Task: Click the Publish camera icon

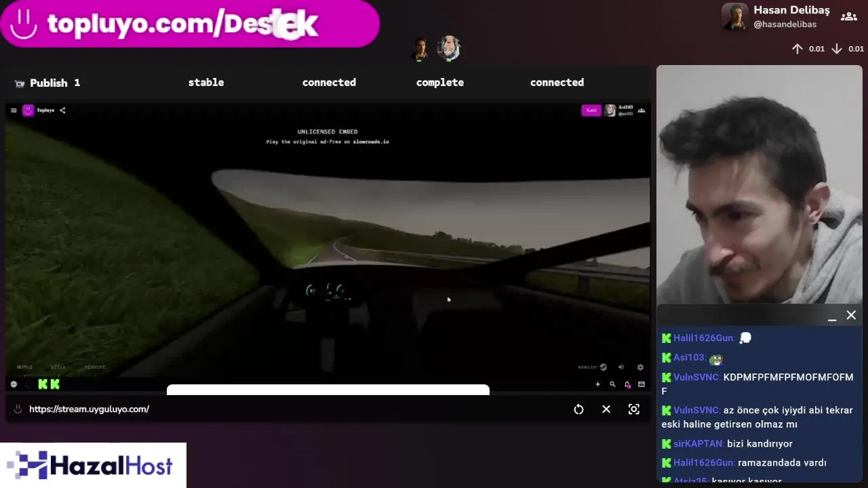Action: (x=19, y=83)
